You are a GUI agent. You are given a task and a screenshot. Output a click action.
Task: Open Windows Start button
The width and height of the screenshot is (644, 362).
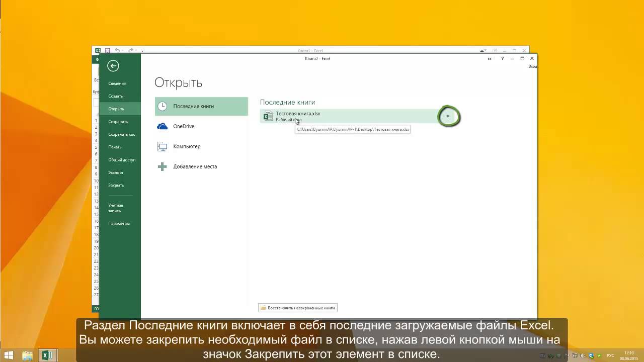(x=10, y=355)
